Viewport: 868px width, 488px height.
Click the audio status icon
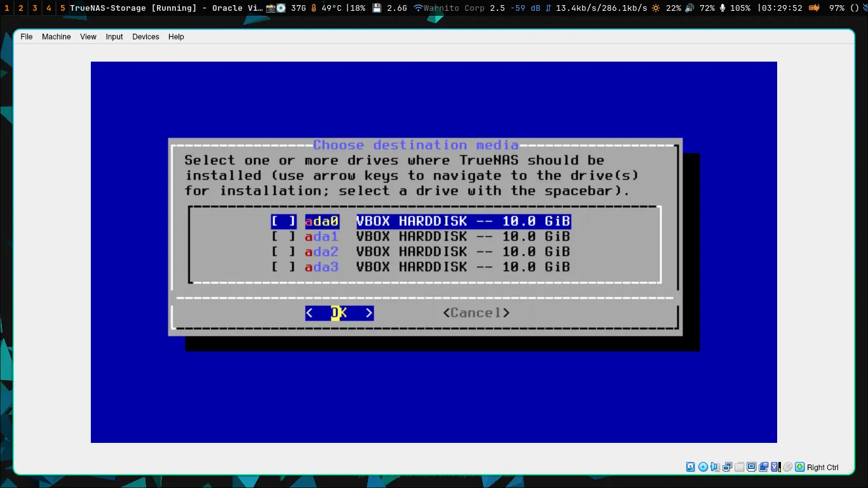(715, 467)
